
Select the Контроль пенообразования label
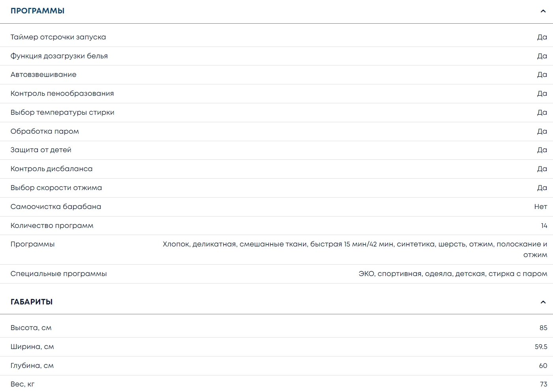pos(62,93)
